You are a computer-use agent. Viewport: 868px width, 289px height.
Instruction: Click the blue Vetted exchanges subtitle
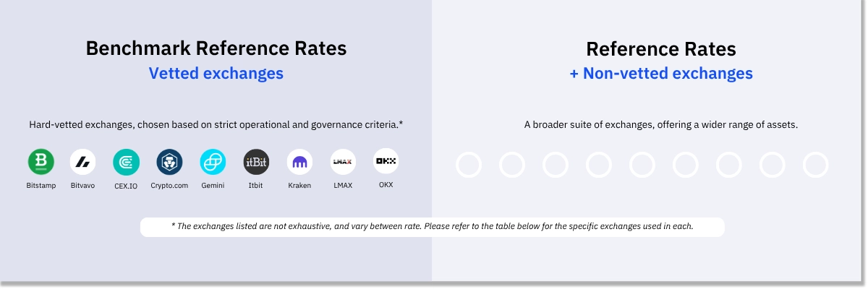(216, 73)
